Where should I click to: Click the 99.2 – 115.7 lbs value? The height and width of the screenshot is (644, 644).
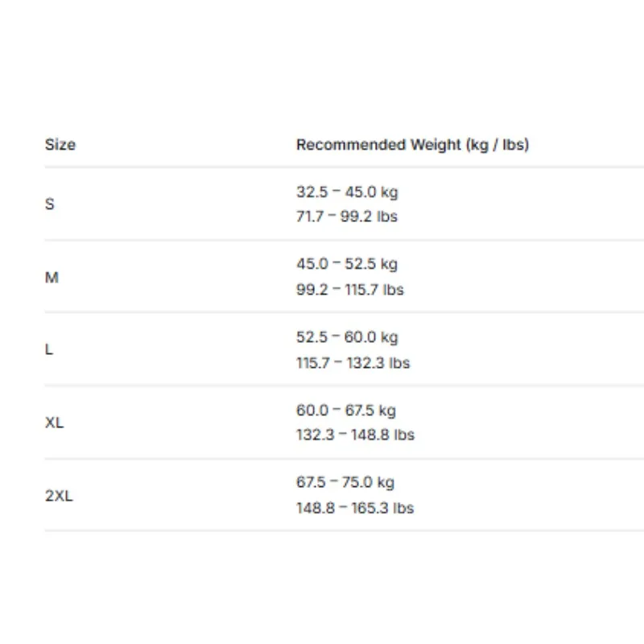click(x=350, y=290)
